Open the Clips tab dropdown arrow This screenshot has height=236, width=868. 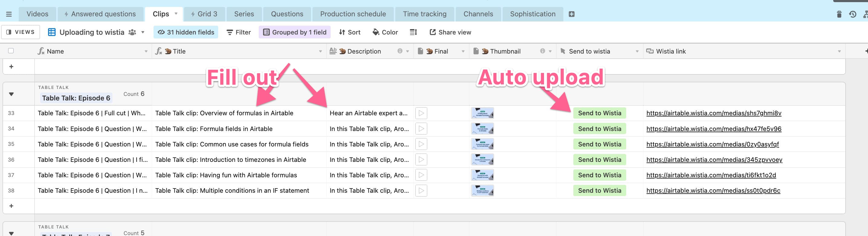[176, 14]
